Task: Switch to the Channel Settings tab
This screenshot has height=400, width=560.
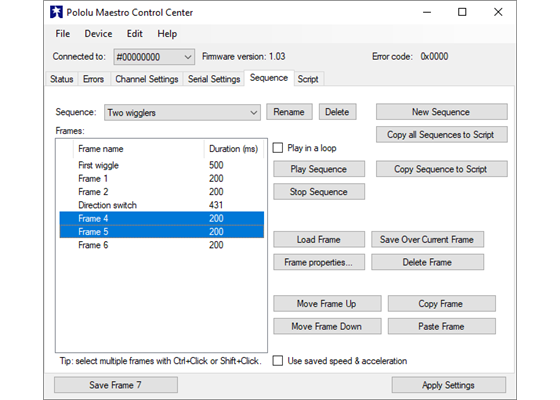Action: (x=146, y=79)
